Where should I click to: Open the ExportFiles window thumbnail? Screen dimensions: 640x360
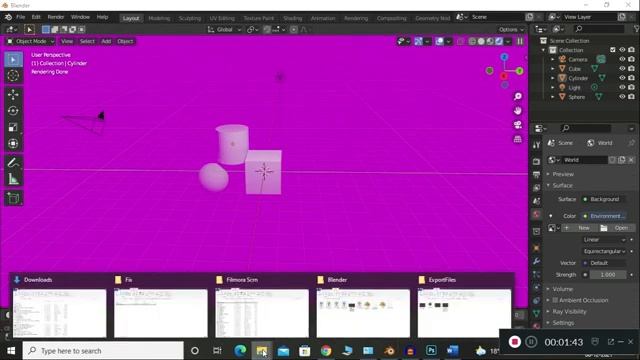464,313
